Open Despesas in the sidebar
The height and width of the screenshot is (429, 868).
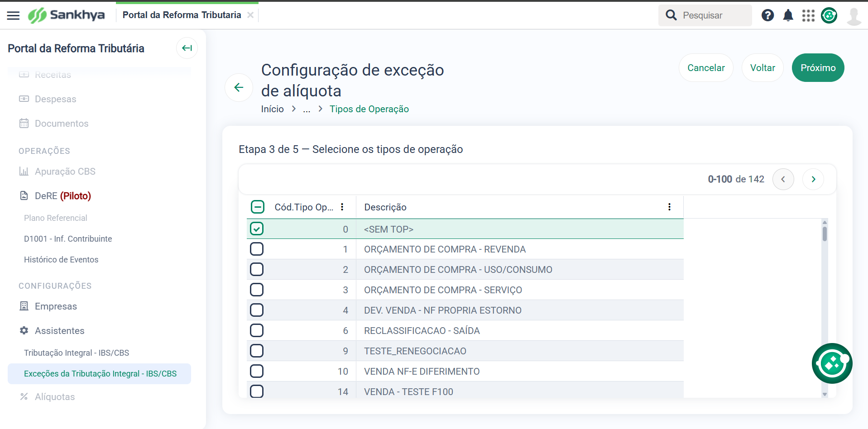(55, 99)
